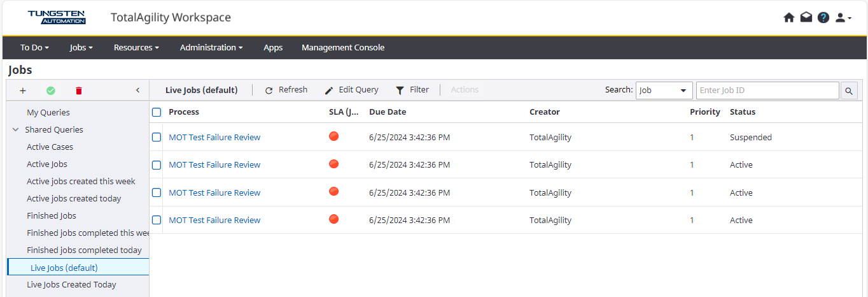Check the Suspended job row checkbox

point(157,137)
